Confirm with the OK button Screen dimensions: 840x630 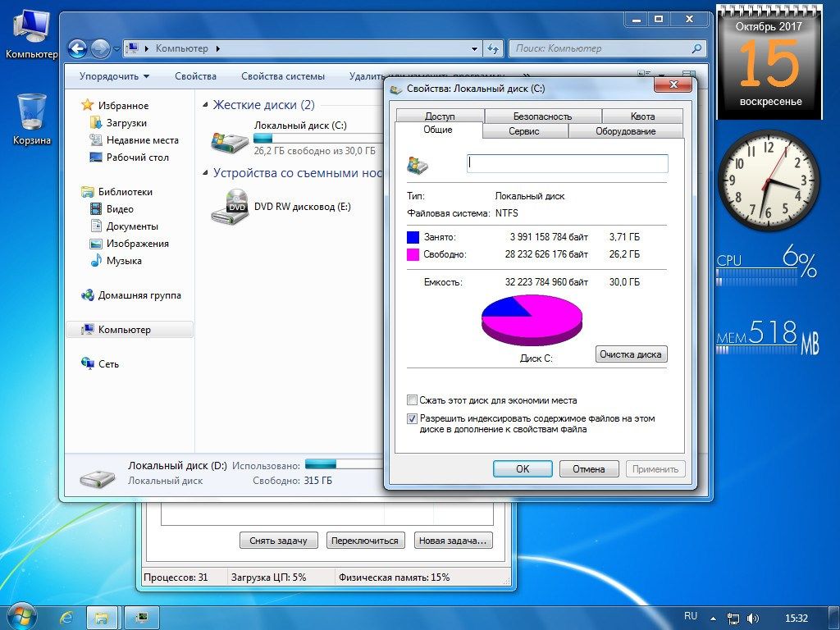pyautogui.click(x=523, y=468)
